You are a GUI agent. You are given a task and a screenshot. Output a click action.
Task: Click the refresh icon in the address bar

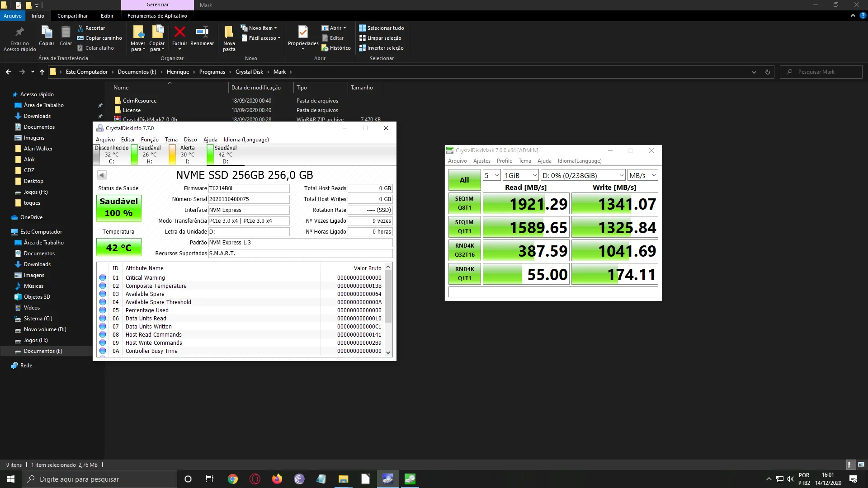[767, 72]
